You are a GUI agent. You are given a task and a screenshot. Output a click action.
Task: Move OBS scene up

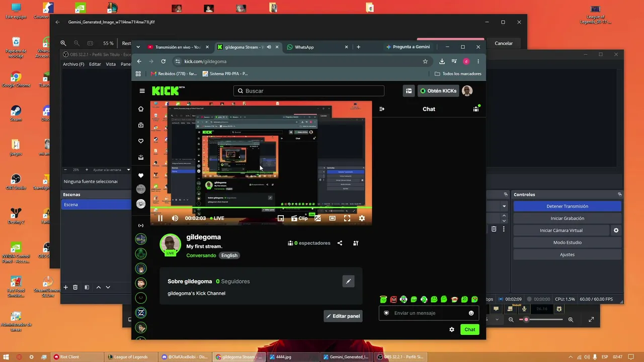pyautogui.click(x=99, y=287)
